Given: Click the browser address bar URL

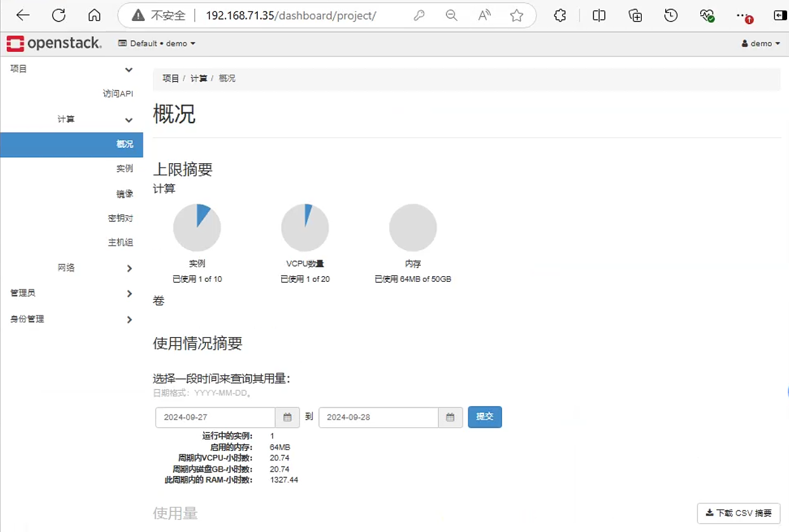Looking at the screenshot, I should tap(291, 16).
